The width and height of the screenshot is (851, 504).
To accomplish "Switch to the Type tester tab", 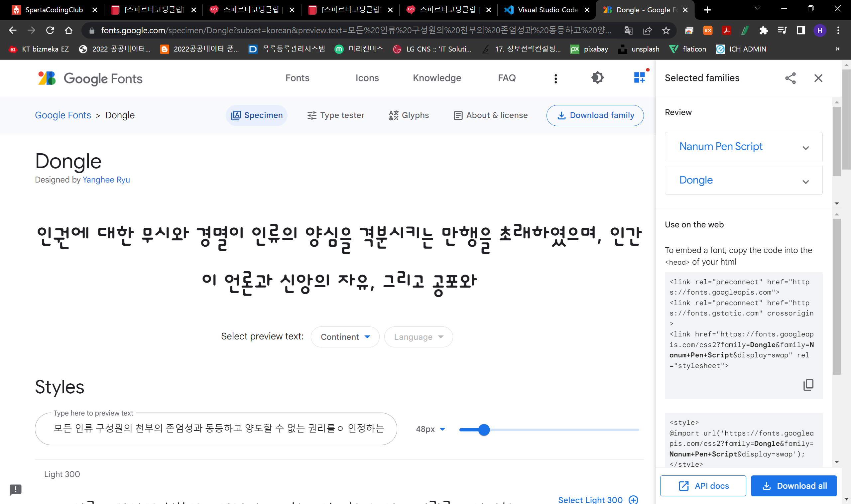I will click(335, 115).
